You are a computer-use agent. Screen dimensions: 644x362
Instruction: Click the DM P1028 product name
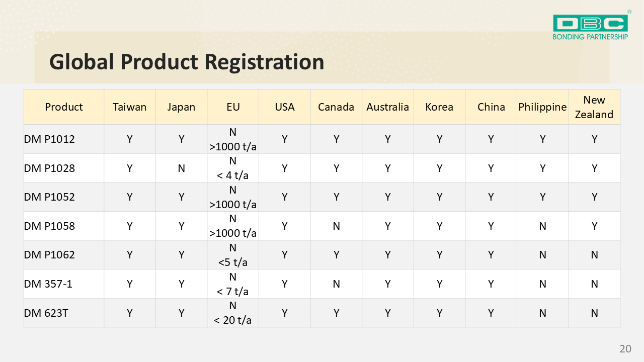click(50, 168)
